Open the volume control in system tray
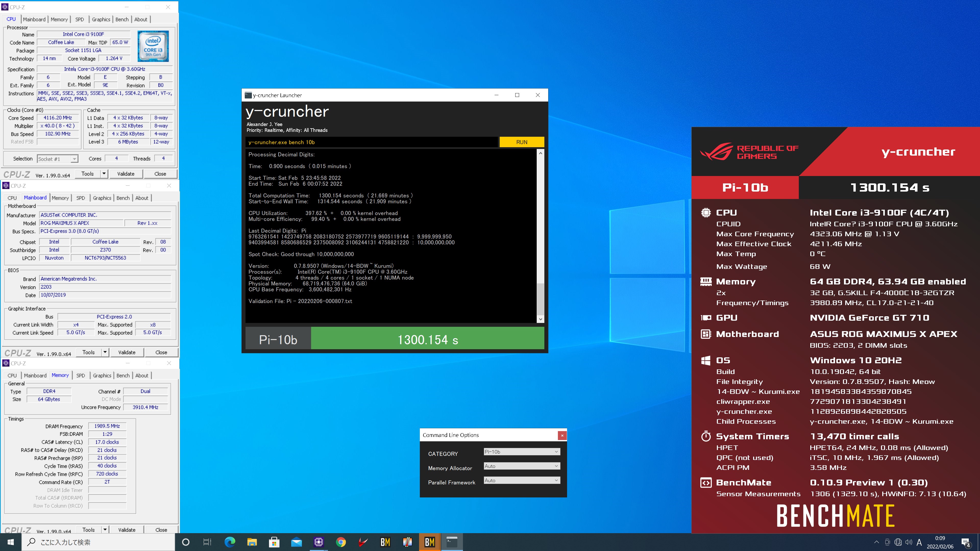 [909, 542]
